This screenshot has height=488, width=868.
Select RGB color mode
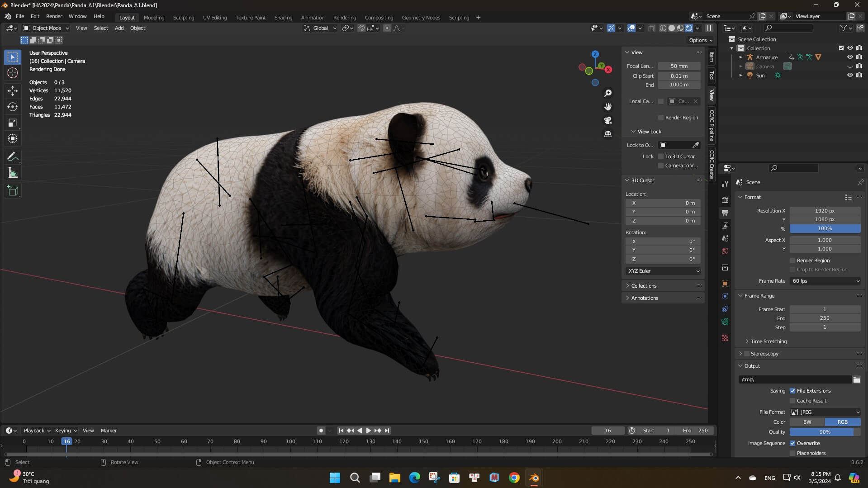click(843, 422)
